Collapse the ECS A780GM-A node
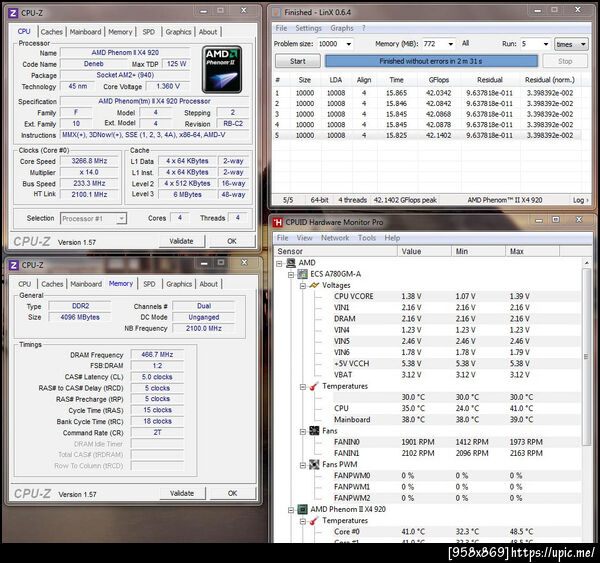This screenshot has height=563, width=600. click(291, 275)
